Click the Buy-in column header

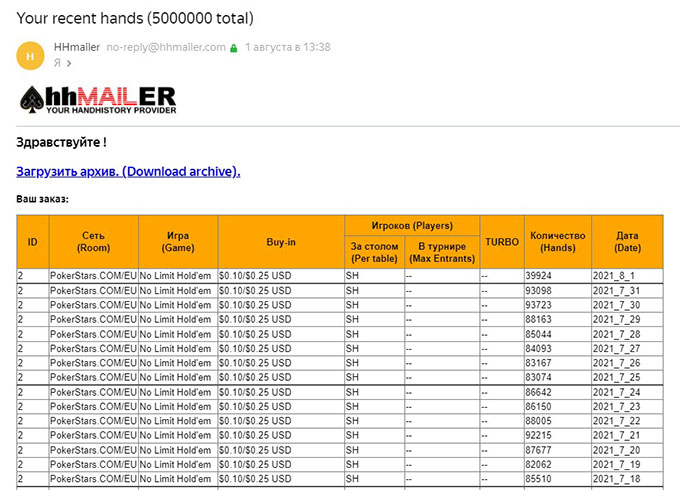coord(281,242)
